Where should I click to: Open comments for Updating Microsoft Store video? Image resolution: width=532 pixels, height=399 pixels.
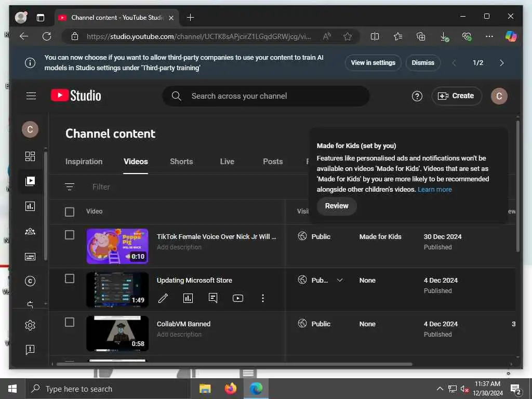pos(213,298)
